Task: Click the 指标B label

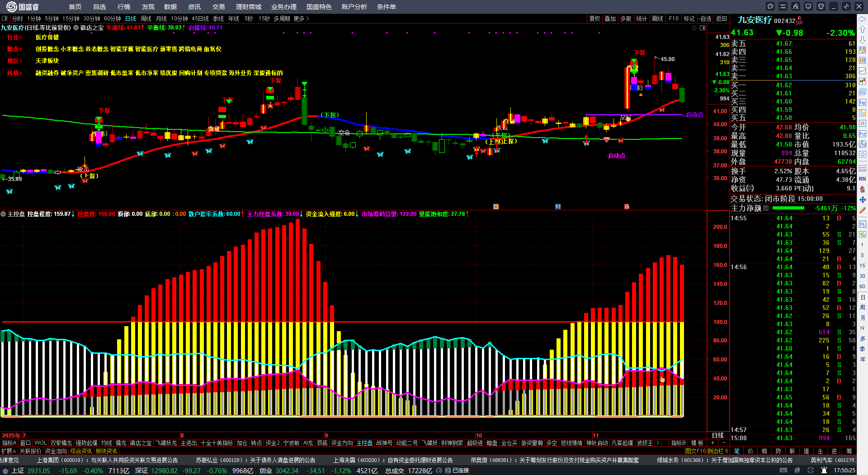Action: [x=678, y=443]
